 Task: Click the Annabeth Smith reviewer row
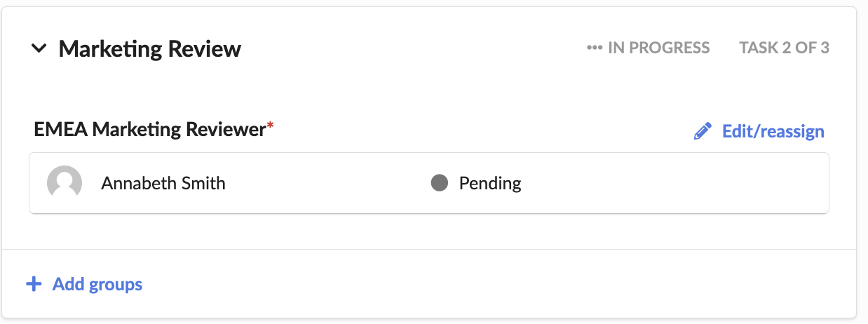coord(429,183)
